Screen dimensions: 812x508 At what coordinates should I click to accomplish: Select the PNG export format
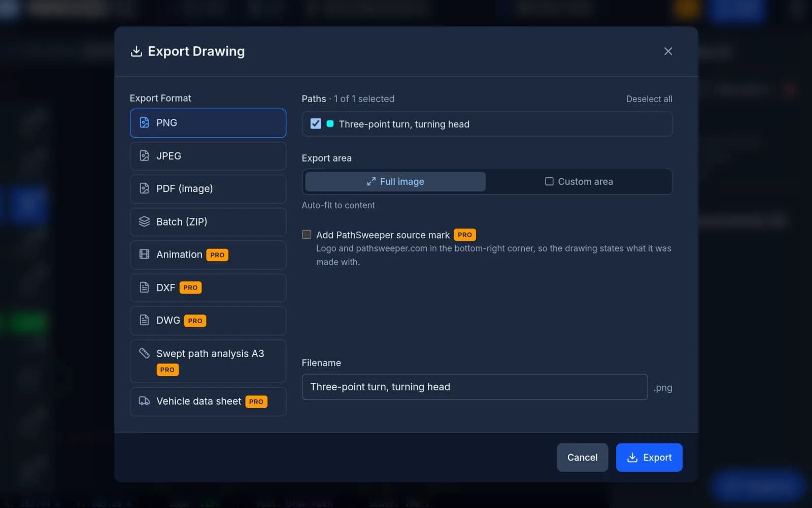pyautogui.click(x=208, y=123)
